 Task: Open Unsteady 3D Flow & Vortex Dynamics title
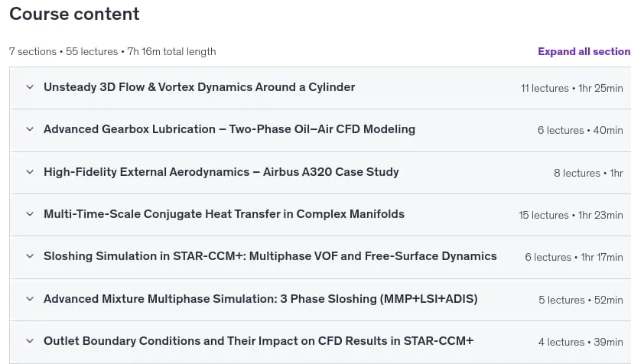199,87
